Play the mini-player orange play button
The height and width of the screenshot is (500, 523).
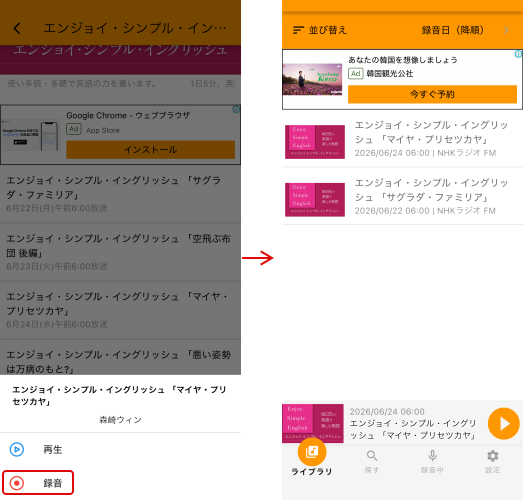click(x=503, y=424)
